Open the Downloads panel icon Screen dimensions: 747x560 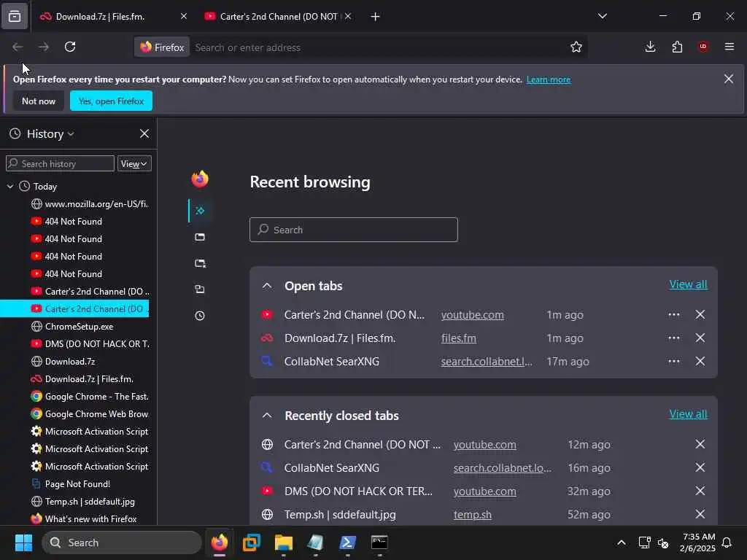(650, 47)
